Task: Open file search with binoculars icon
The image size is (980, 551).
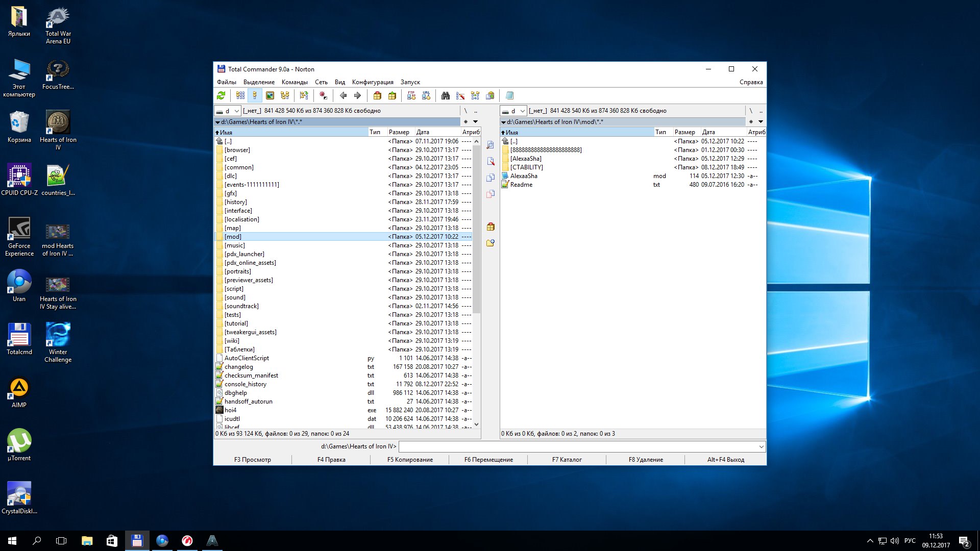Action: pos(446,95)
